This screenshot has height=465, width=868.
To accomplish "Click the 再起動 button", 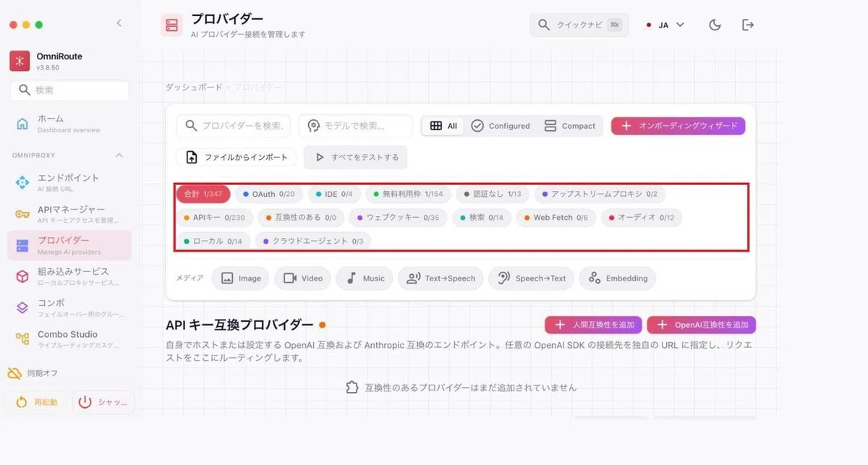I will click(x=37, y=402).
